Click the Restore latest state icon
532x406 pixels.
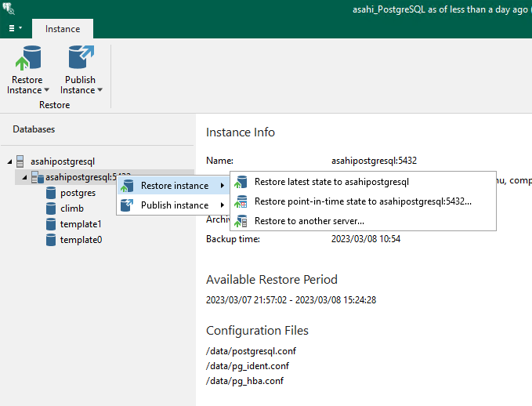[241, 182]
